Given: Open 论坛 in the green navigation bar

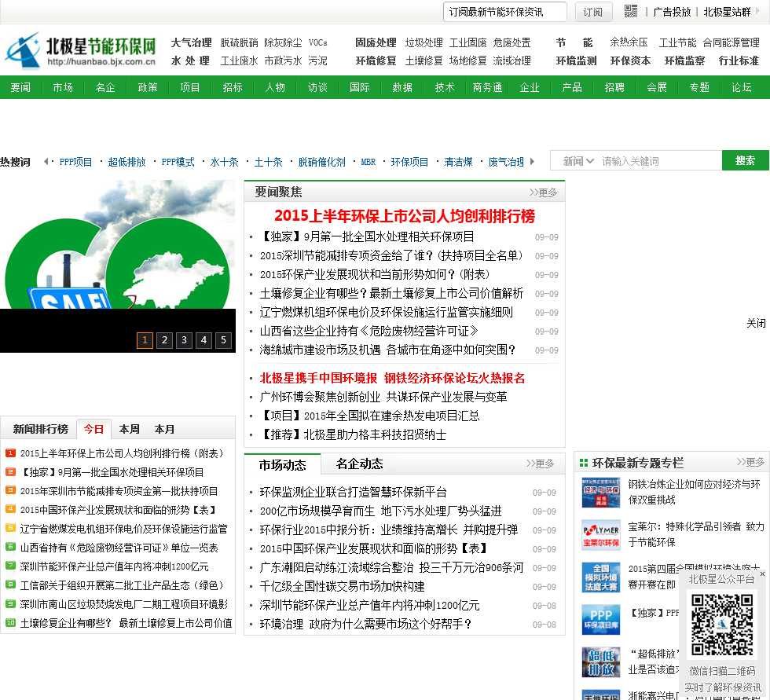Looking at the screenshot, I should point(742,87).
